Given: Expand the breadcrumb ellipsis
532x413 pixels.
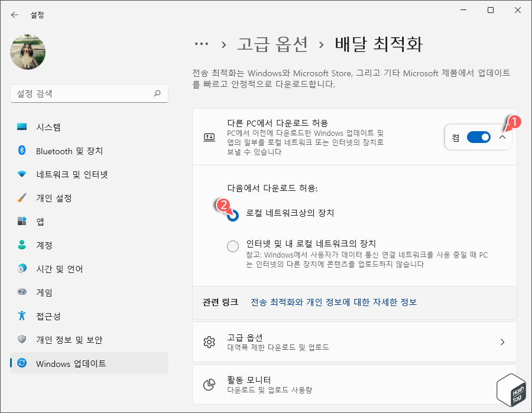Looking at the screenshot, I should point(202,44).
